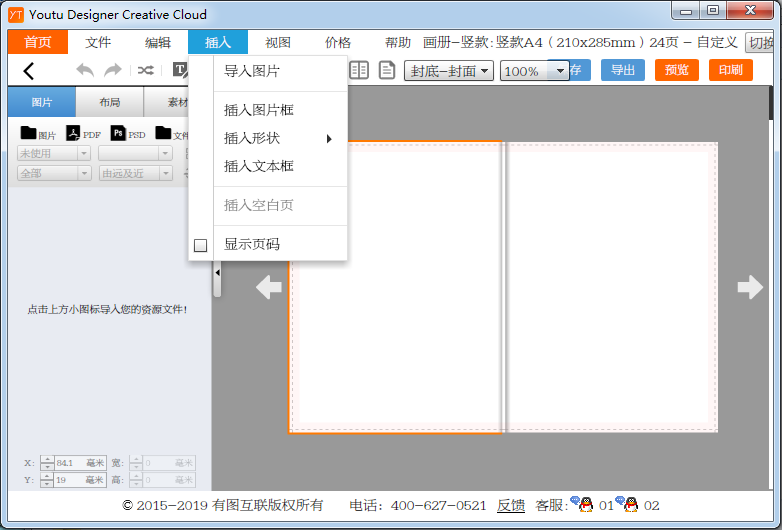Enable the 显示页码 checkbox

[x=200, y=245]
